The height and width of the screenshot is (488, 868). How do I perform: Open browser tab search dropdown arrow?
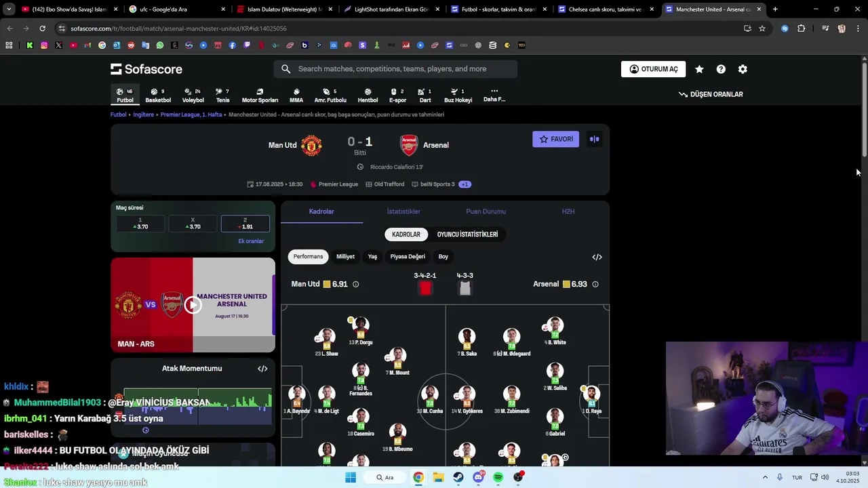[9, 9]
